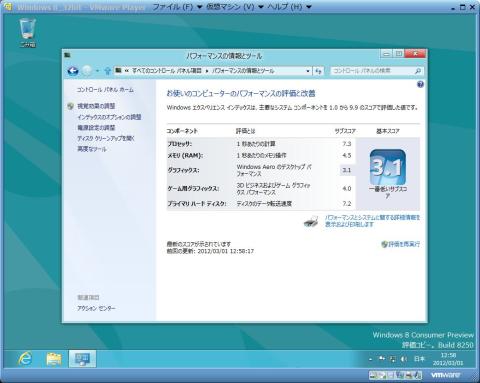Click the VMware device status icons bar
The height and width of the screenshot is (383, 480).
[x=395, y=375]
